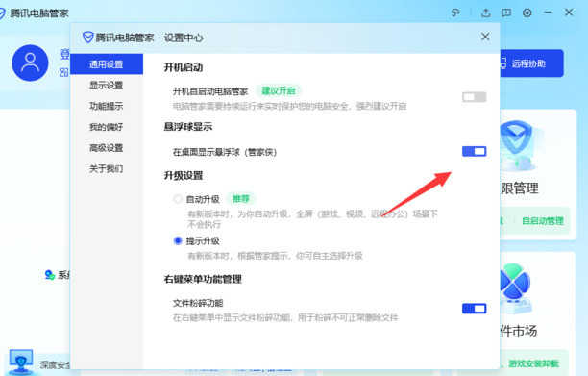Image resolution: width=588 pixels, height=376 pixels.
Task: Choose the 提示升级 radio button
Action: pos(178,241)
